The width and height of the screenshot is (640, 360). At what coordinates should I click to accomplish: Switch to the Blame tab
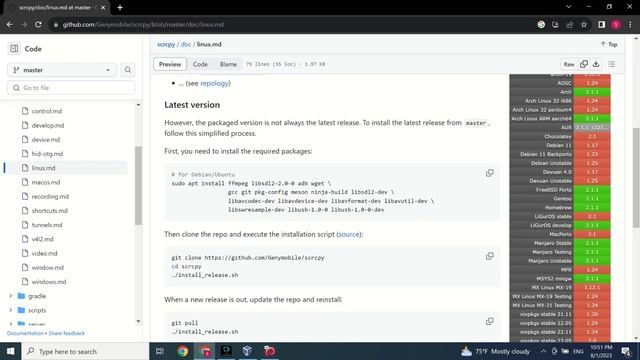228,64
